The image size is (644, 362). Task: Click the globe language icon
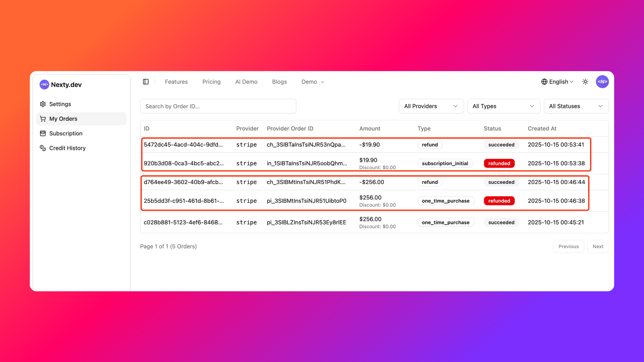[x=544, y=82]
